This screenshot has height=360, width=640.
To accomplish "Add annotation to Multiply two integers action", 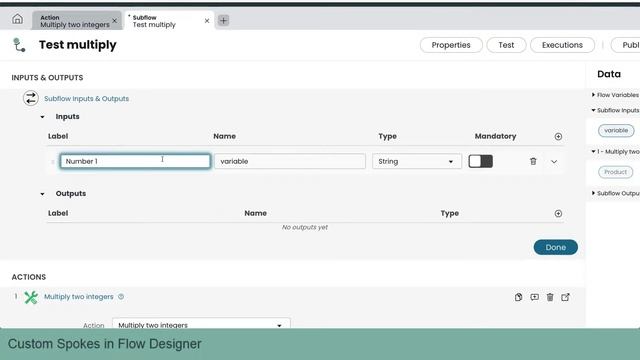I will (534, 297).
